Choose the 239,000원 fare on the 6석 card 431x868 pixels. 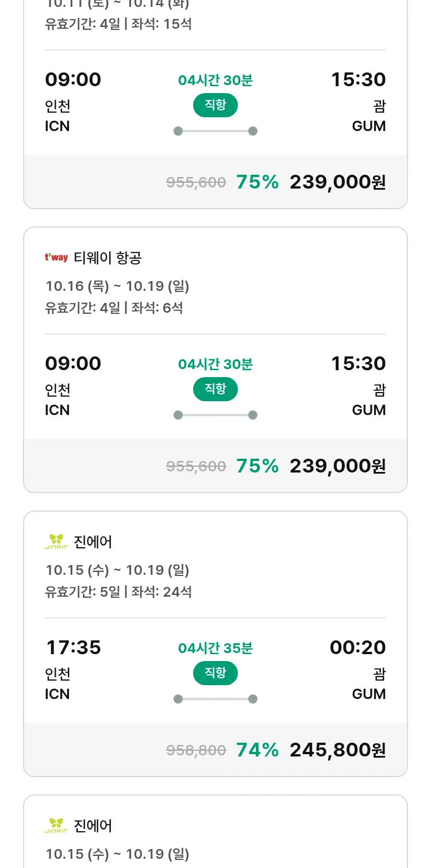(337, 466)
